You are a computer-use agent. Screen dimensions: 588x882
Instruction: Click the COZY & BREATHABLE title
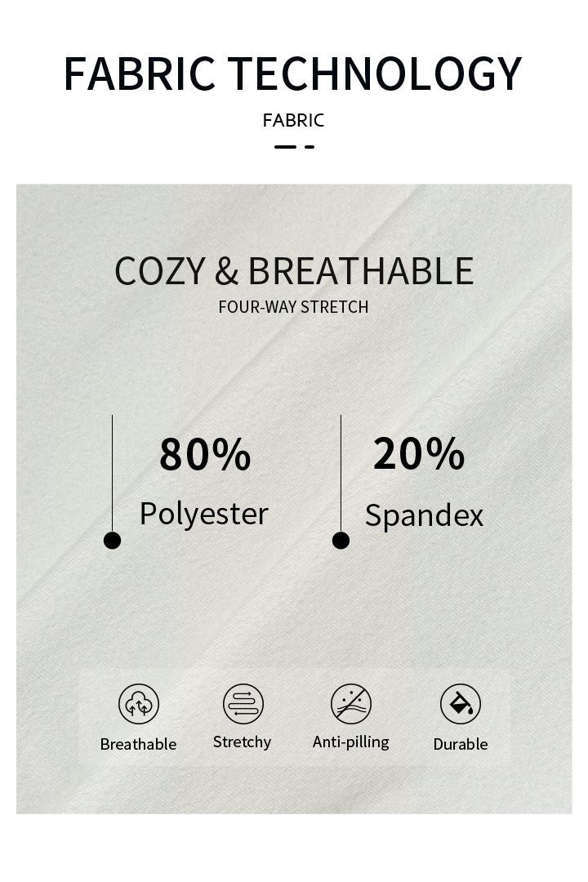coord(294,271)
